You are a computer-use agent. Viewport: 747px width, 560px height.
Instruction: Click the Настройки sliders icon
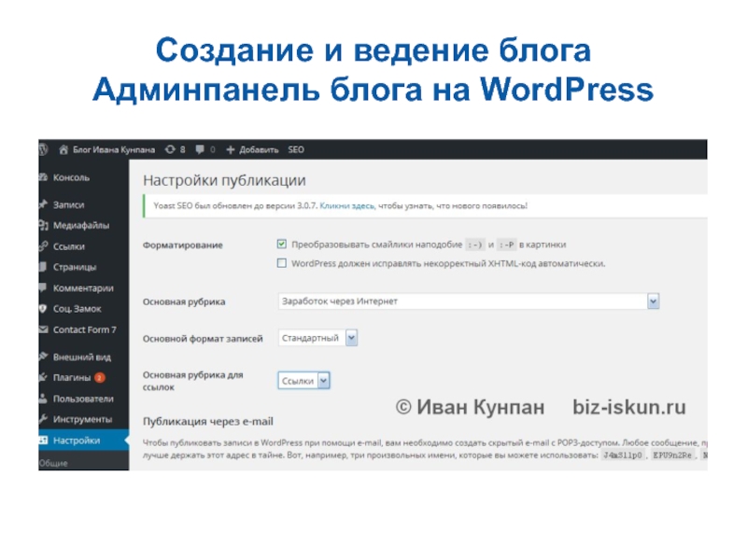coord(43,440)
